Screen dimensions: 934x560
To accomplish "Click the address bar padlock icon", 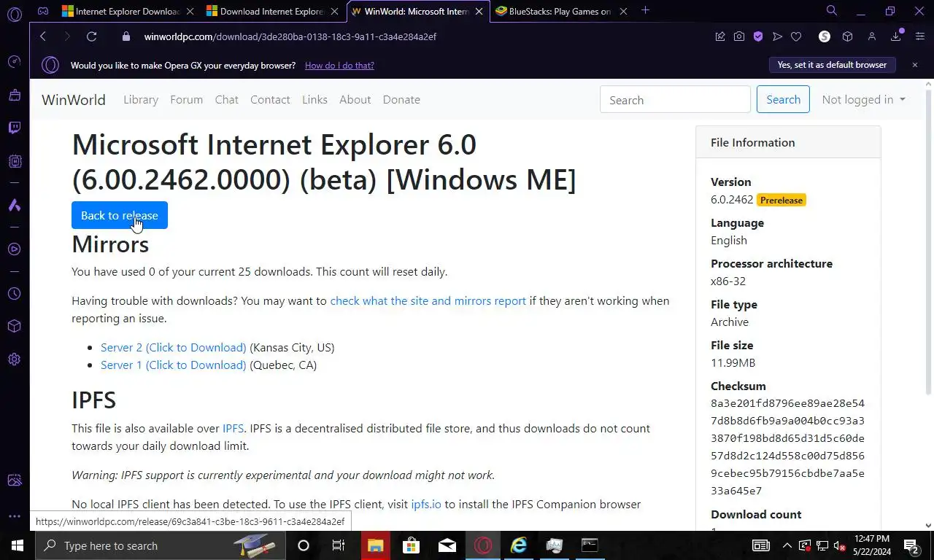I will [x=126, y=36].
